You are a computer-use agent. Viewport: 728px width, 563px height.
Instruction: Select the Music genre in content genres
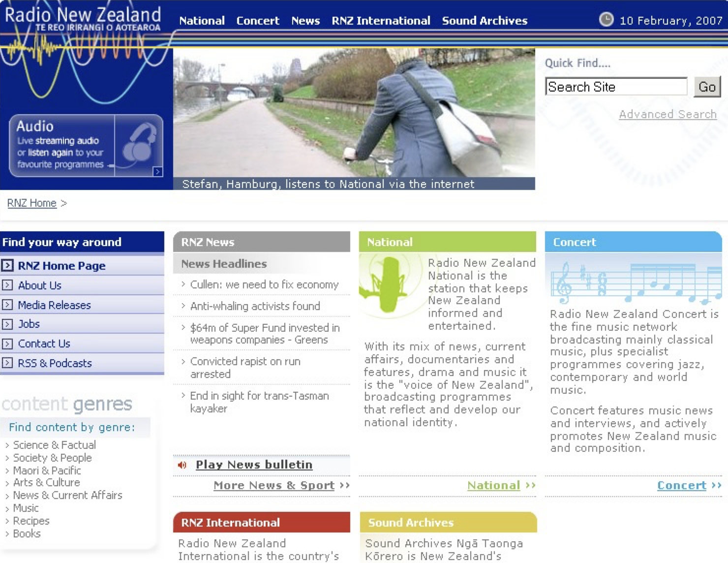(x=26, y=508)
